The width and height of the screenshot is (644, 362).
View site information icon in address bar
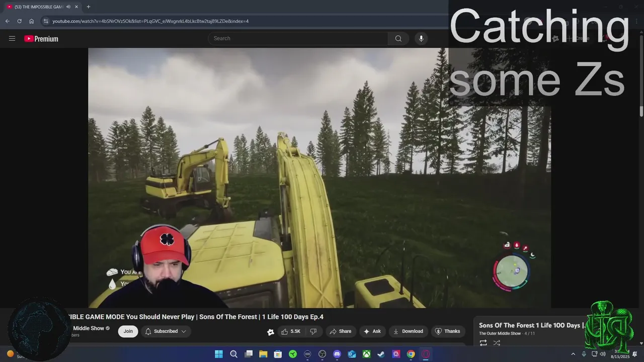click(x=46, y=21)
